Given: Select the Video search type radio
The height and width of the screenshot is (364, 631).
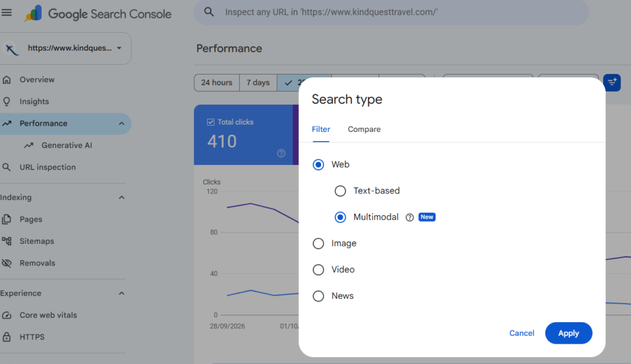Looking at the screenshot, I should (x=319, y=270).
